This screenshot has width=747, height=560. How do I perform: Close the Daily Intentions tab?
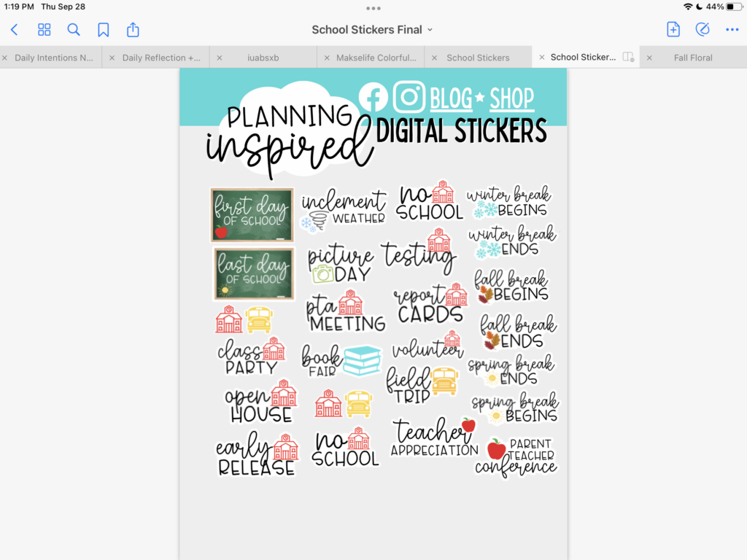5,58
